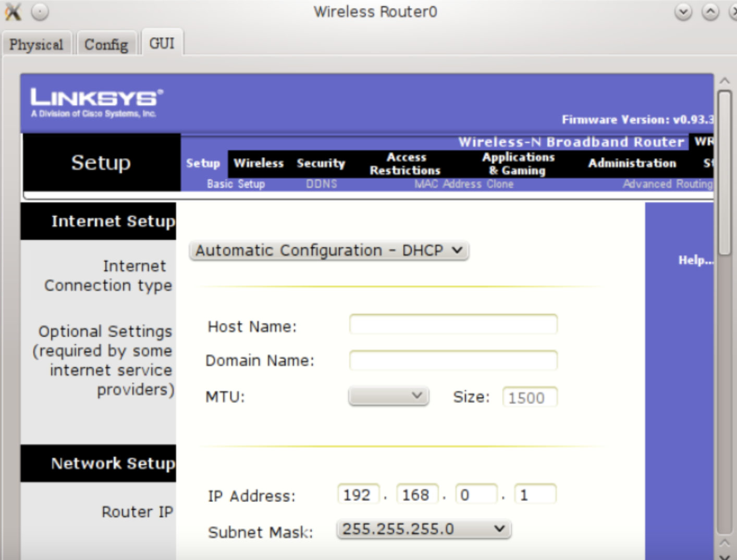Click the Subnet Mask label
The width and height of the screenshot is (737, 560).
[261, 532]
